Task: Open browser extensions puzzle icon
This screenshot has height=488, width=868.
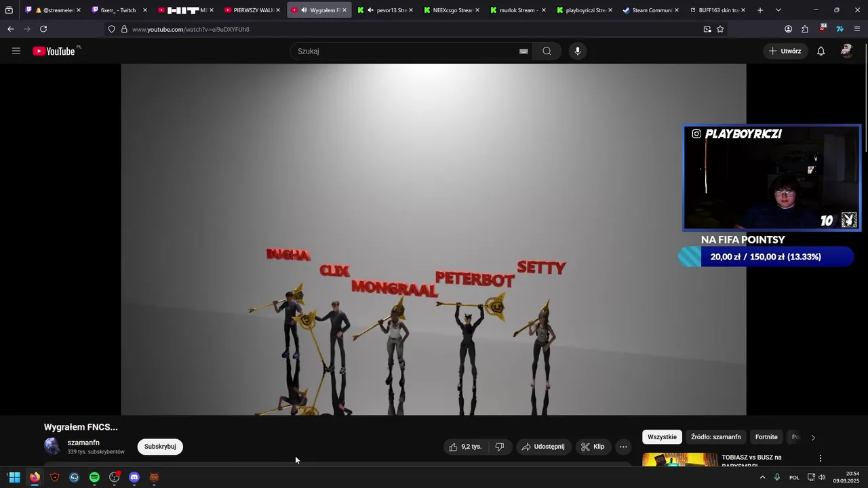Action: 805,29
